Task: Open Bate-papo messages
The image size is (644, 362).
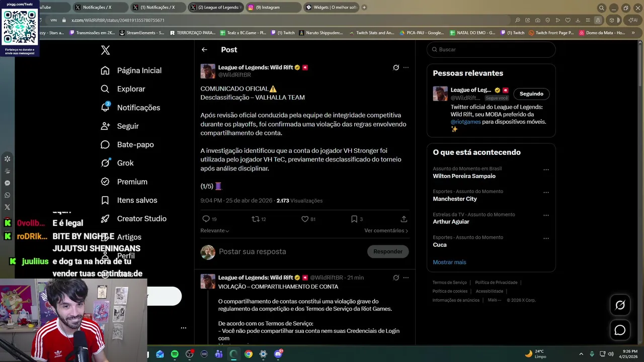Action: point(127,145)
